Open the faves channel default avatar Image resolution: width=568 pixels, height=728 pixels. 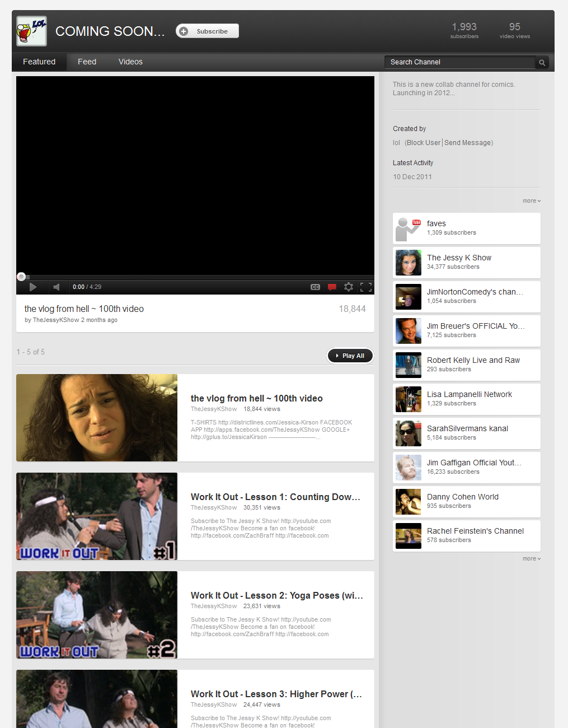pyautogui.click(x=408, y=228)
